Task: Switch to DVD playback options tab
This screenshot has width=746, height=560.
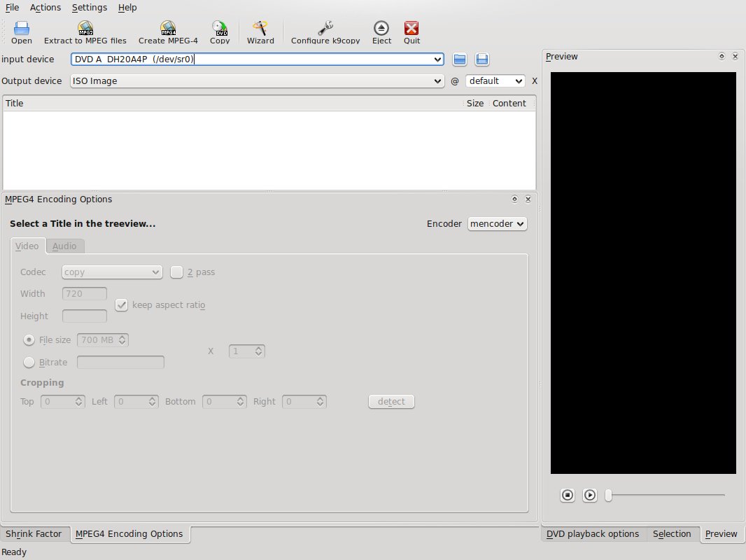Action: pos(593,534)
